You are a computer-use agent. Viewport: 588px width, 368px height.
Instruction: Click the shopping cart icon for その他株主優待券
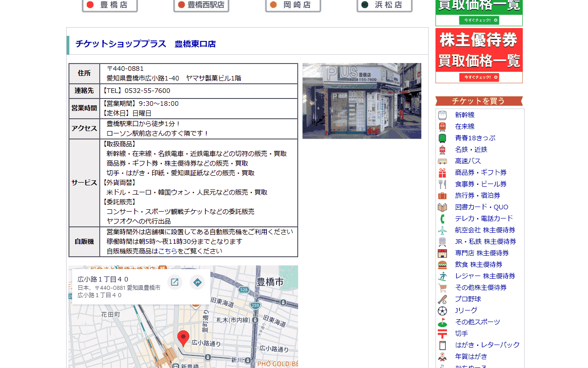coord(442,287)
